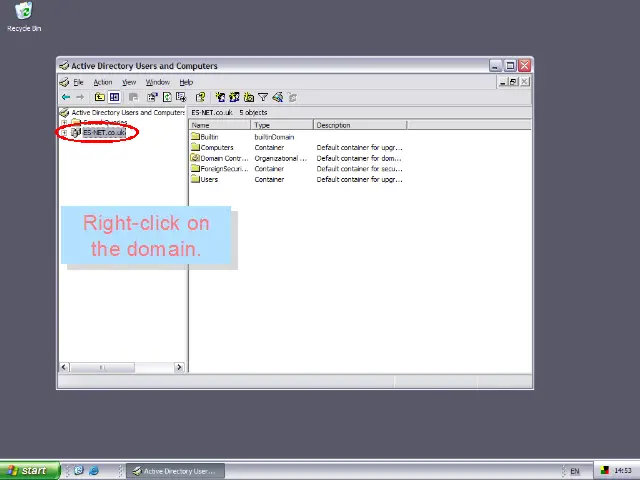This screenshot has height=480, width=640.
Task: Open the Recycle Bin desktop icon
Action: [x=24, y=11]
